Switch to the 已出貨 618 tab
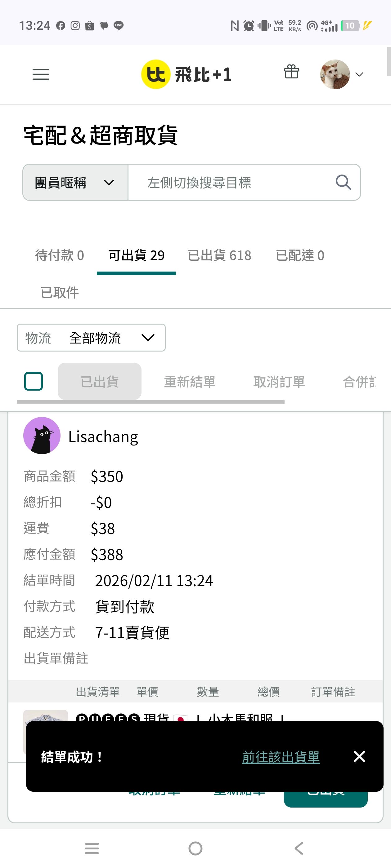 point(219,255)
